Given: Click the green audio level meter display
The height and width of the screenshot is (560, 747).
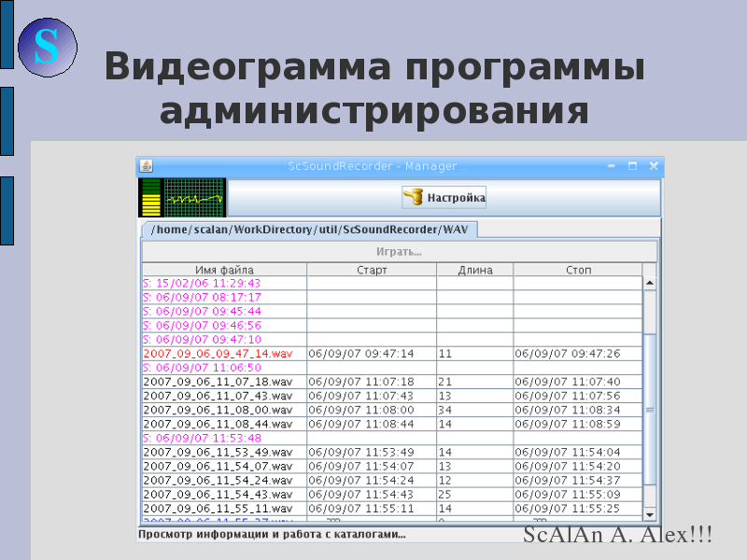Looking at the screenshot, I should tap(182, 198).
